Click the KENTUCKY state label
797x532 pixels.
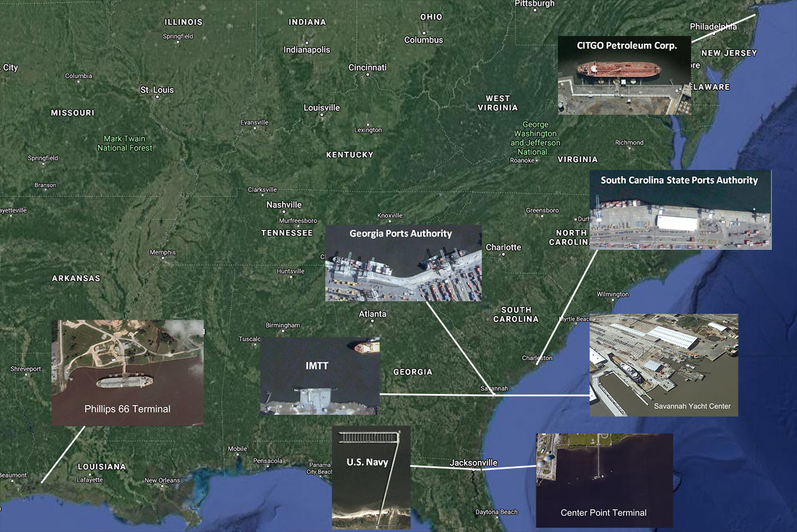point(350,155)
